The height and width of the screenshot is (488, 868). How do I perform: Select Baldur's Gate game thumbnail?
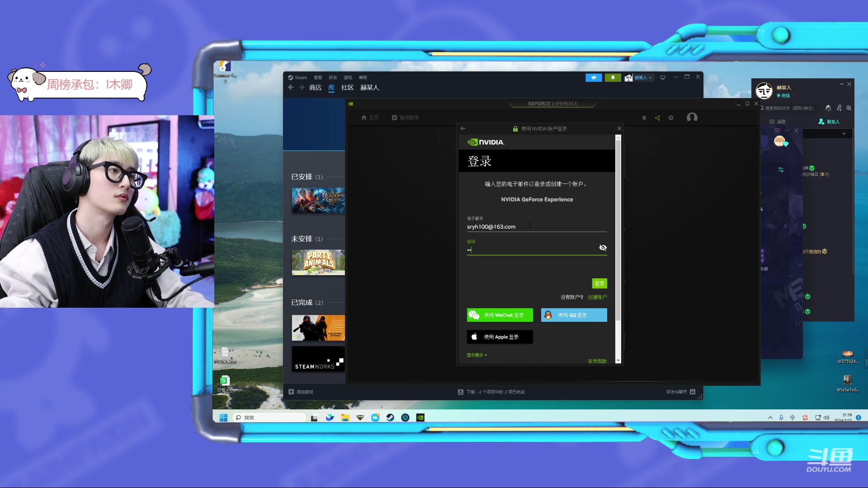click(318, 200)
